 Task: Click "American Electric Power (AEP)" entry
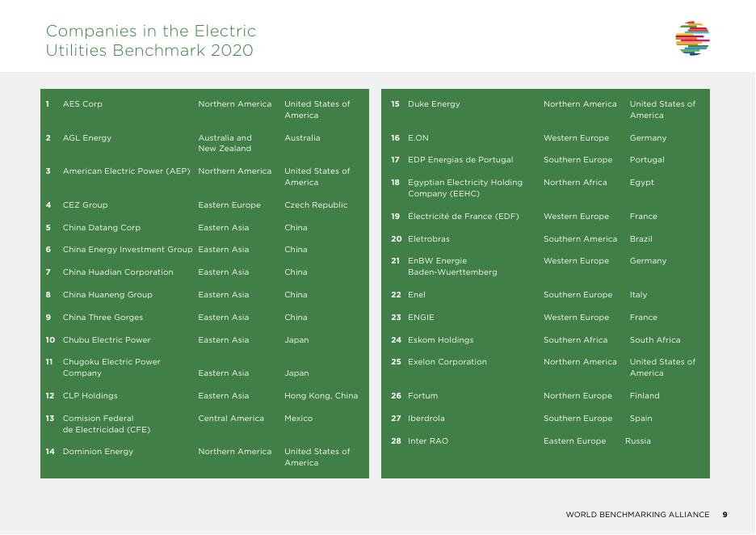click(126, 171)
